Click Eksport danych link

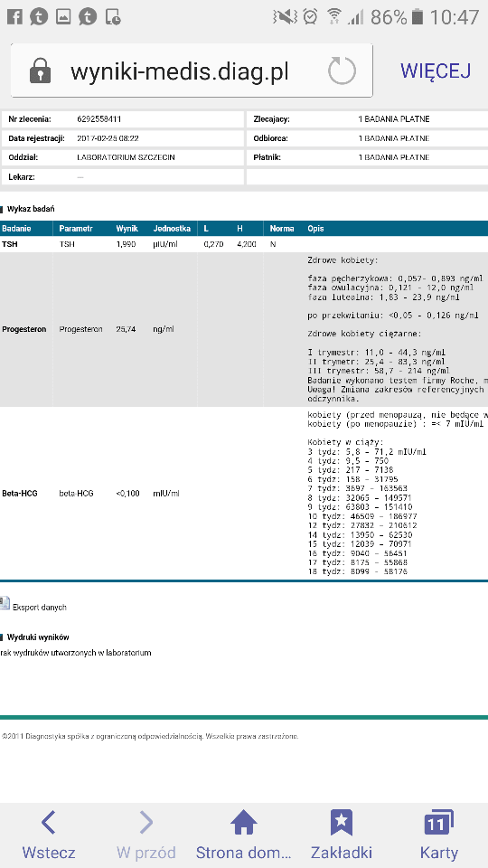(39, 608)
